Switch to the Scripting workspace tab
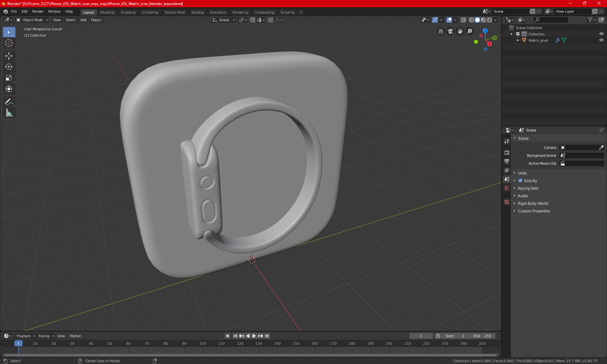Screen dimensions: 607x364 (x=287, y=12)
